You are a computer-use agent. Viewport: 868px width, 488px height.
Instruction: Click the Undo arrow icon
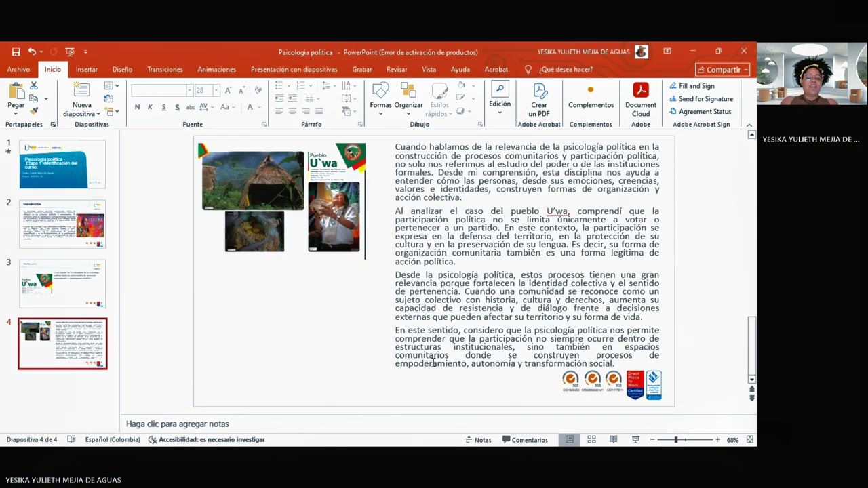pyautogui.click(x=31, y=52)
